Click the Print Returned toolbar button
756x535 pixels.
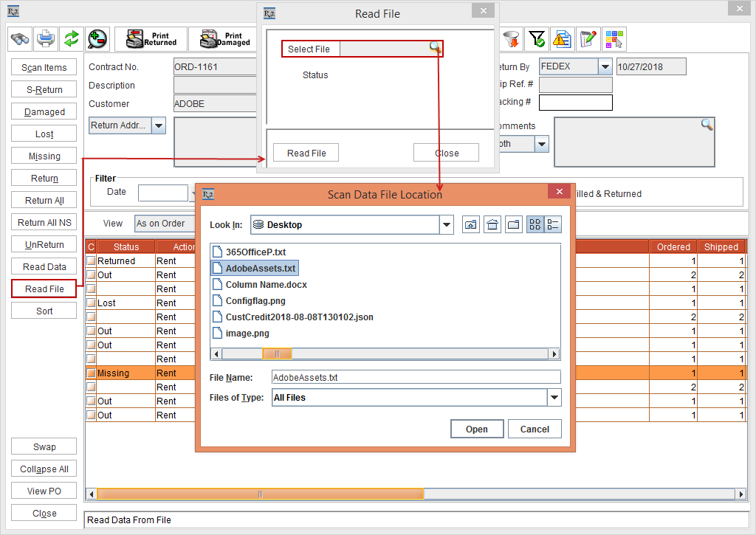[x=151, y=39]
